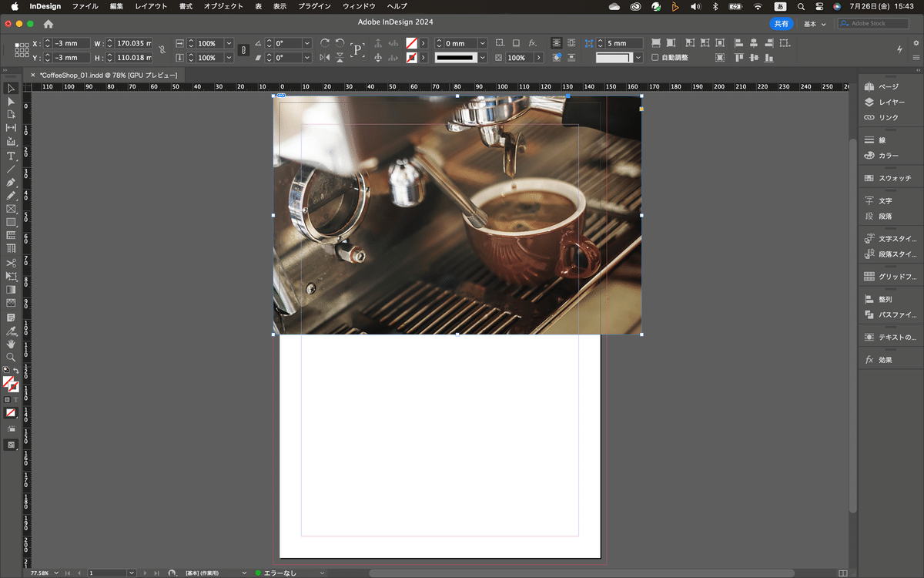This screenshot has height=578, width=924.
Task: Open the fx effects button
Action: [533, 43]
